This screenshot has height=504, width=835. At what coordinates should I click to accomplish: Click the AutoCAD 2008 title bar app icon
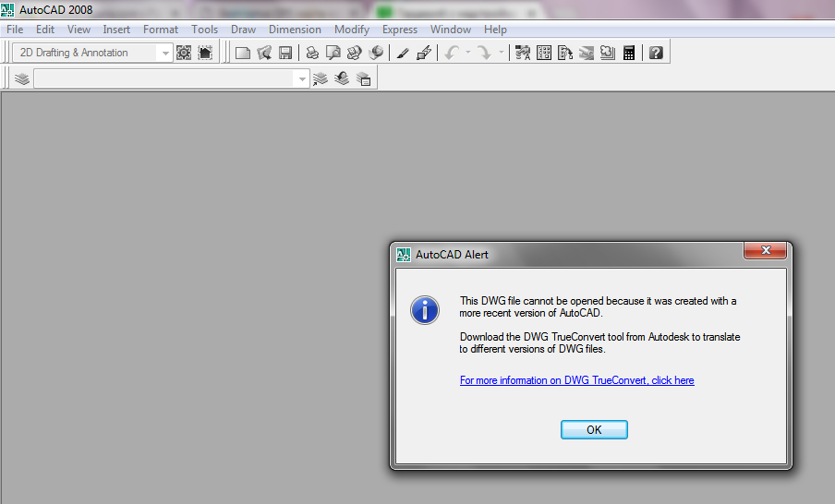coord(7,9)
